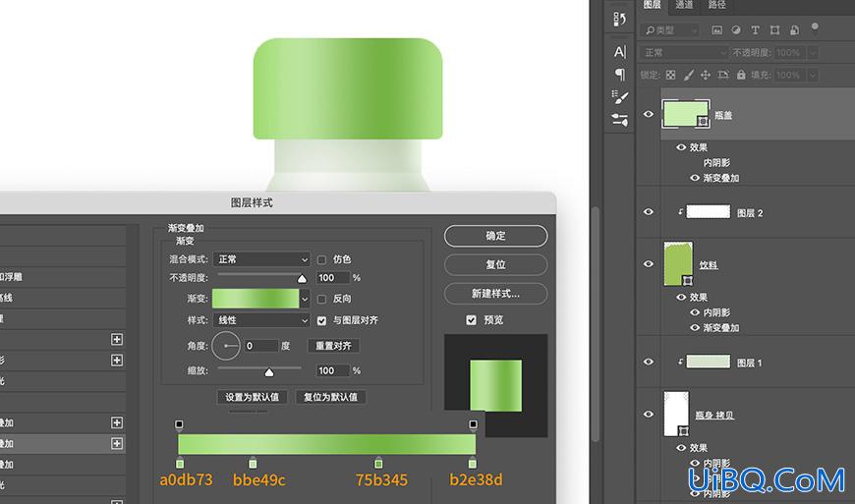Enable the 反向 reverse checkbox
This screenshot has width=855, height=504.
click(x=321, y=299)
